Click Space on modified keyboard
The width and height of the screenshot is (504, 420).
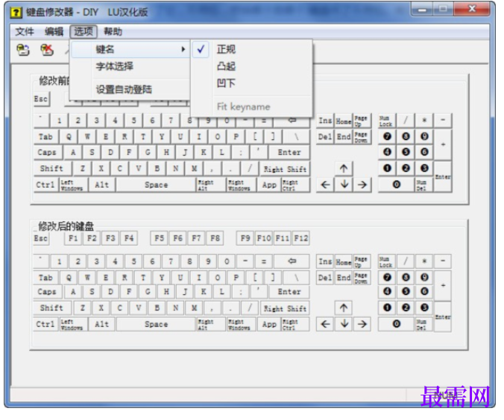tap(157, 325)
